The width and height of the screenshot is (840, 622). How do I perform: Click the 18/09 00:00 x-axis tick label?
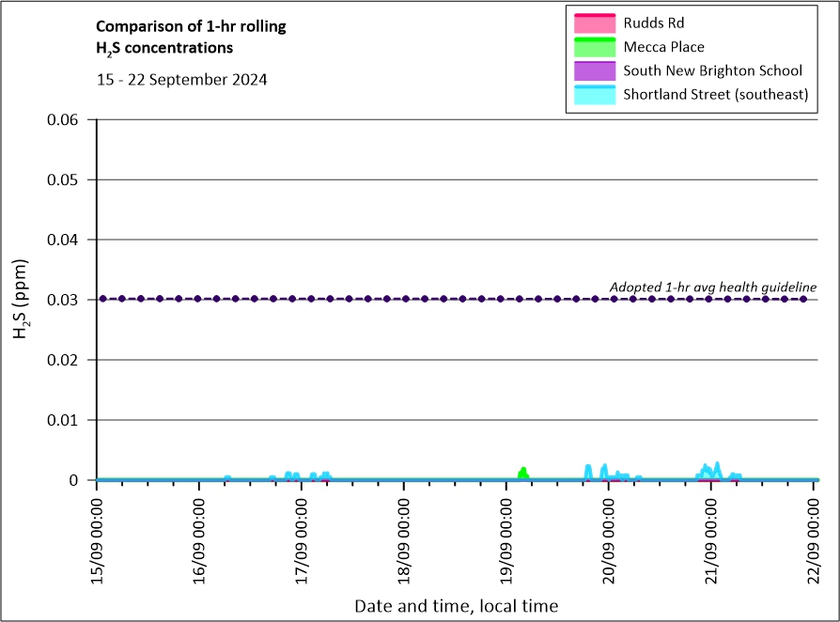404,534
